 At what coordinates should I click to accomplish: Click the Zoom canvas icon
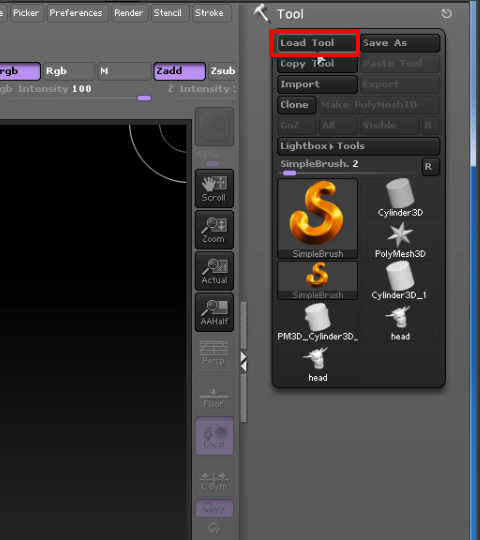pyautogui.click(x=214, y=230)
